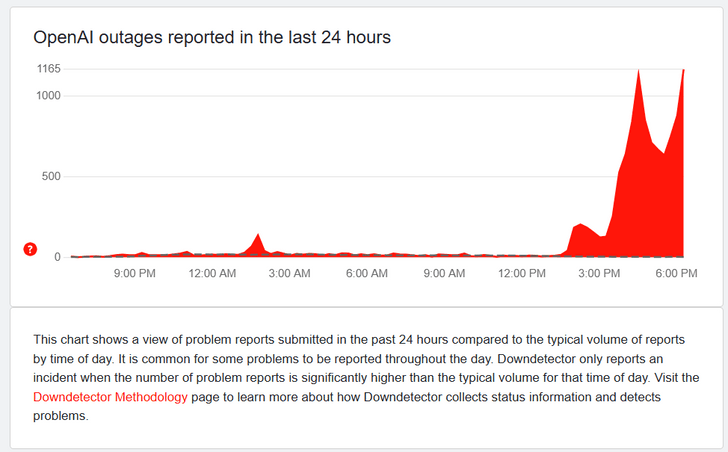
Task: Select the 12:00 AM time label
Action: pos(212,273)
